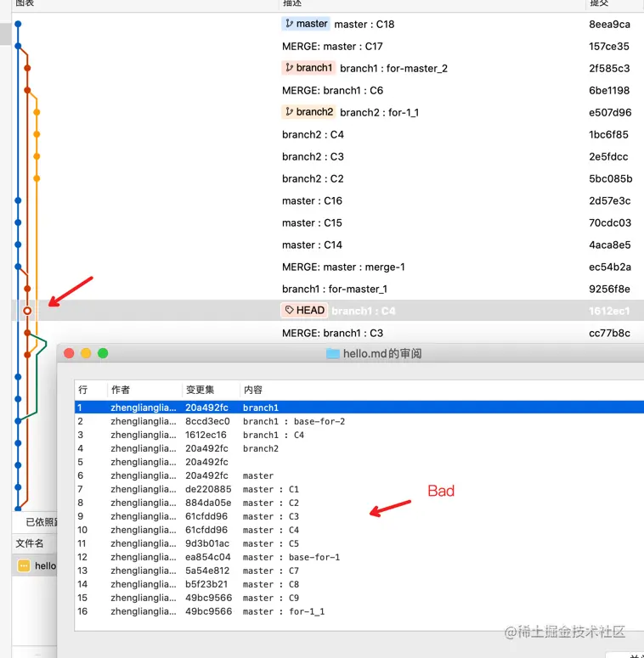Select blame line 'master : C8'

click(359, 584)
